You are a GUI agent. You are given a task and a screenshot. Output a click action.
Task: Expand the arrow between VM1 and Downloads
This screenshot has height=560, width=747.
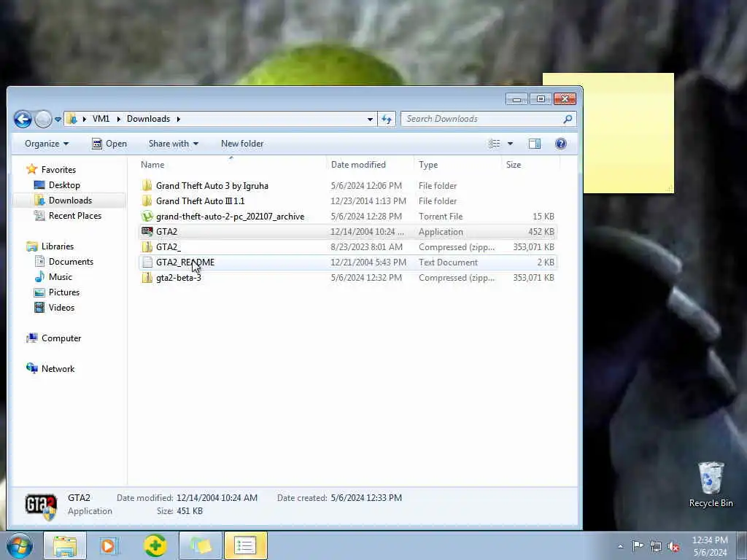click(x=119, y=119)
